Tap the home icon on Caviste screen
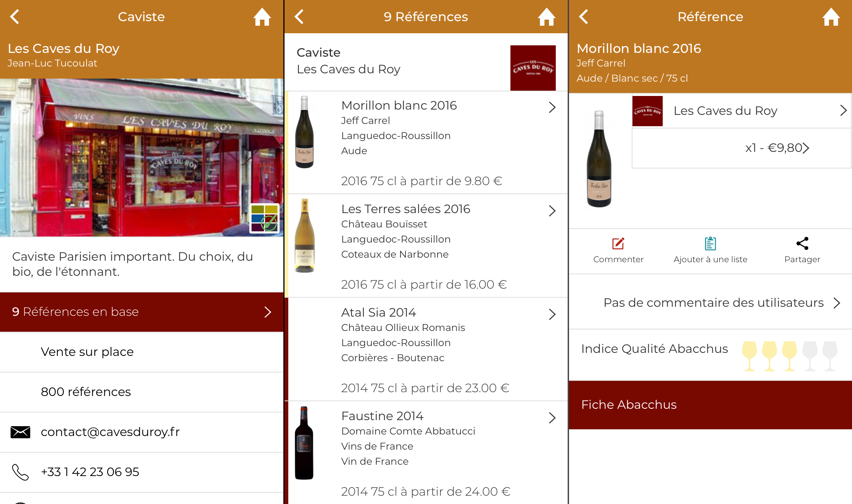This screenshot has width=852, height=504. (x=262, y=17)
